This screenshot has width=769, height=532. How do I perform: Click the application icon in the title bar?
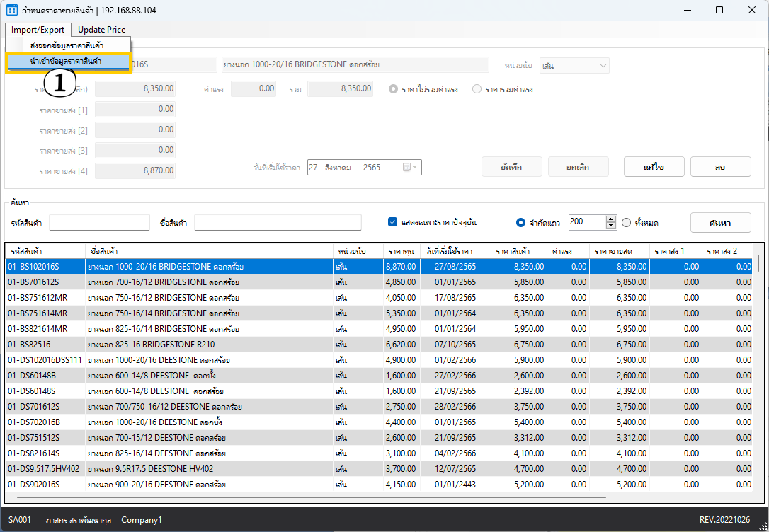pyautogui.click(x=11, y=10)
